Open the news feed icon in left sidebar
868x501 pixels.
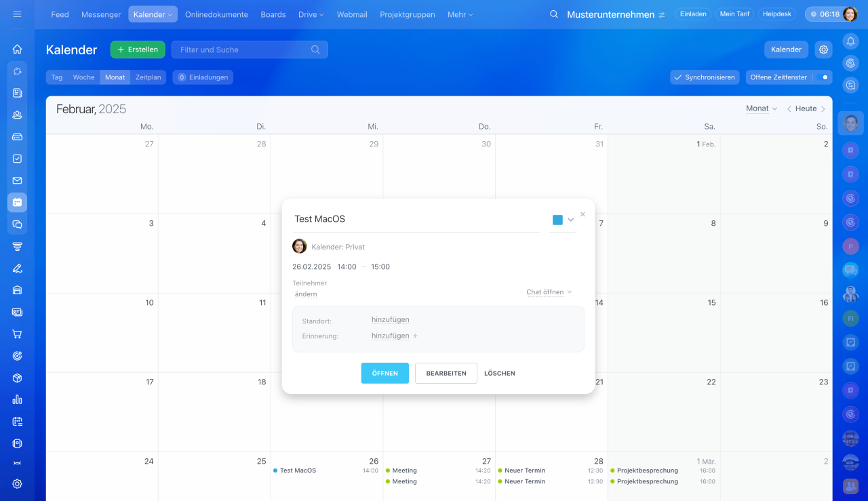coord(17,93)
